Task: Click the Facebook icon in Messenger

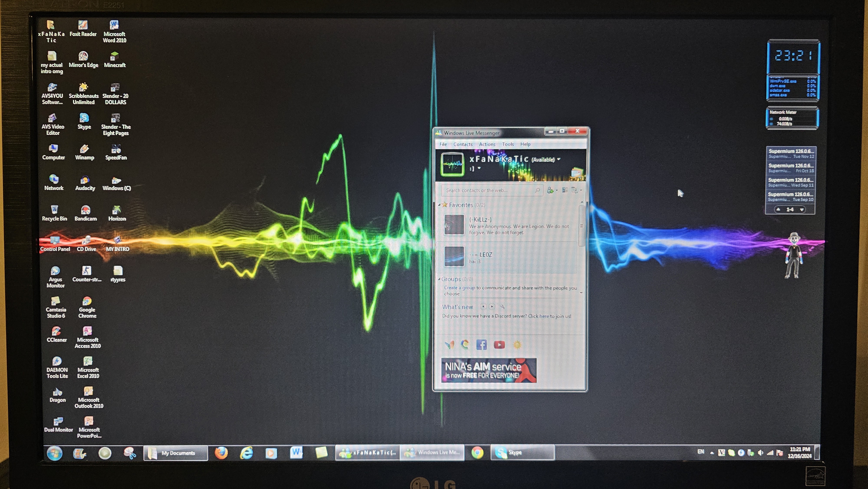Action: [x=482, y=344]
